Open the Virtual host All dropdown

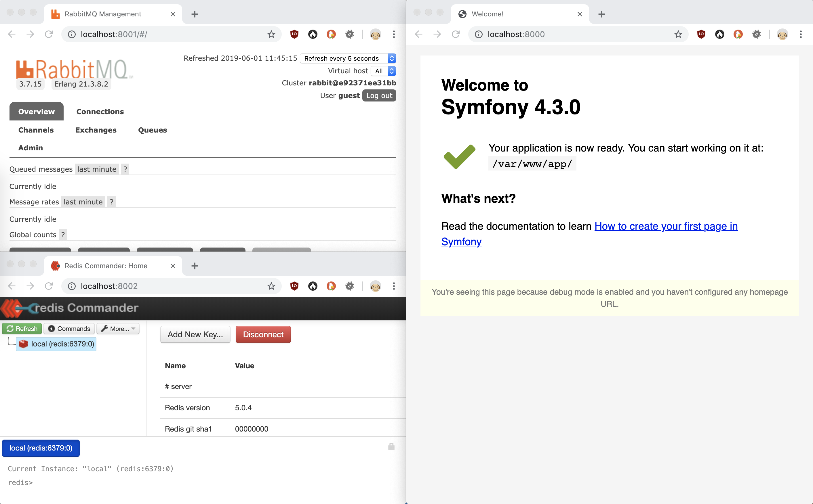click(383, 71)
